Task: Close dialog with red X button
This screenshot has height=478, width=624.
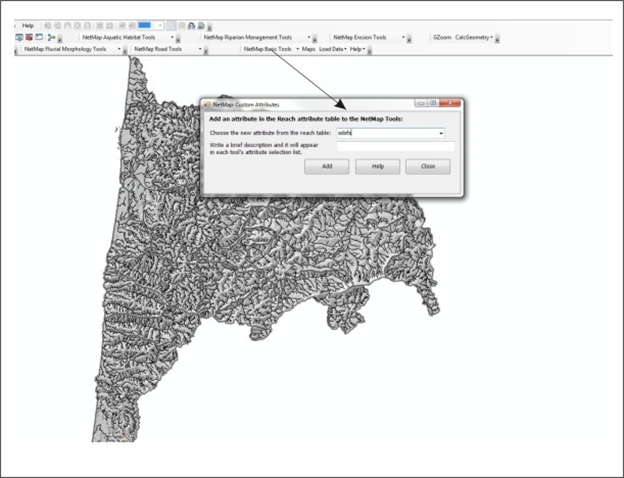Action: 452,102
